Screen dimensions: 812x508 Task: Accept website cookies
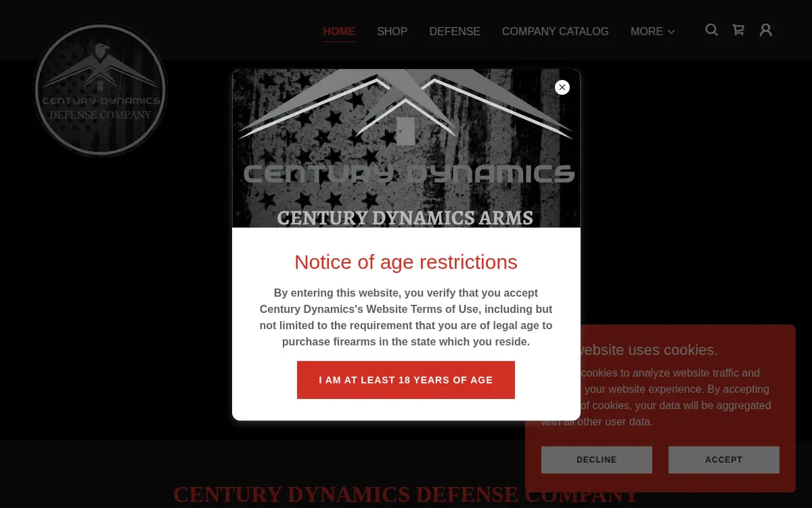(x=724, y=460)
